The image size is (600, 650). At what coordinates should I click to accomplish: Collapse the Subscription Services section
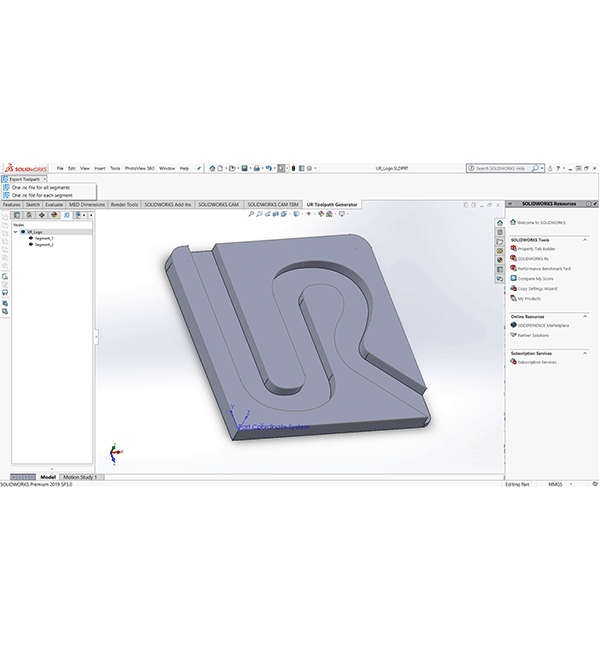585,354
